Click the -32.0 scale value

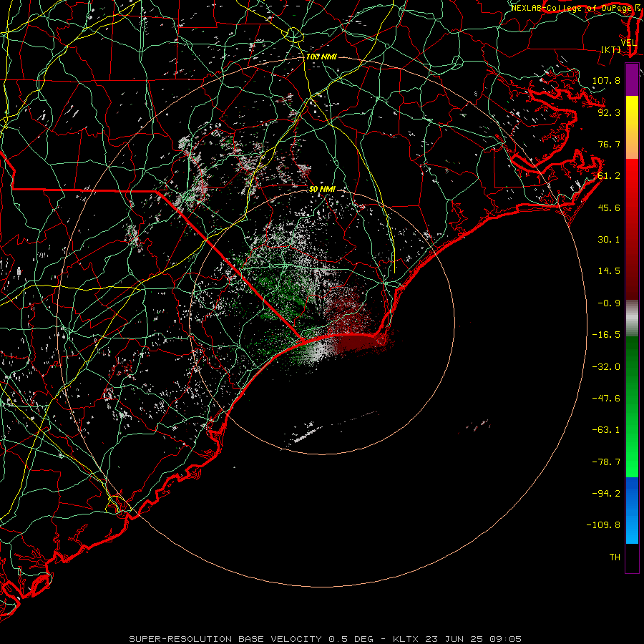(x=606, y=367)
